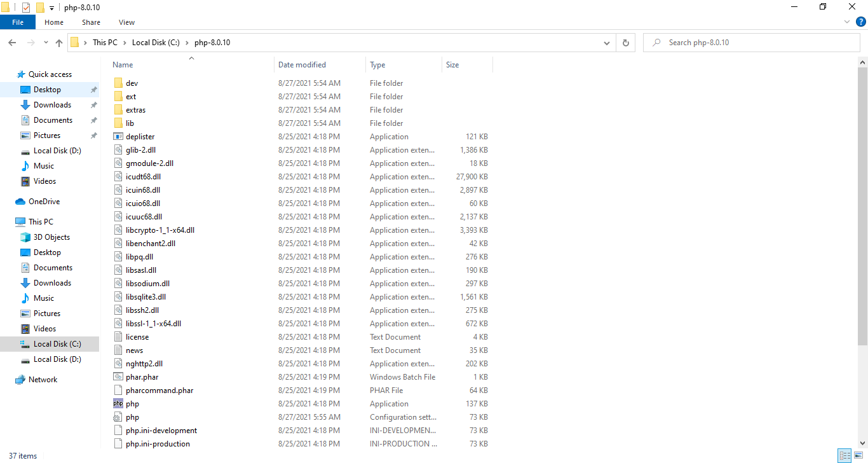Sort files by the Date modified column header
This screenshot has height=463, width=868.
302,65
